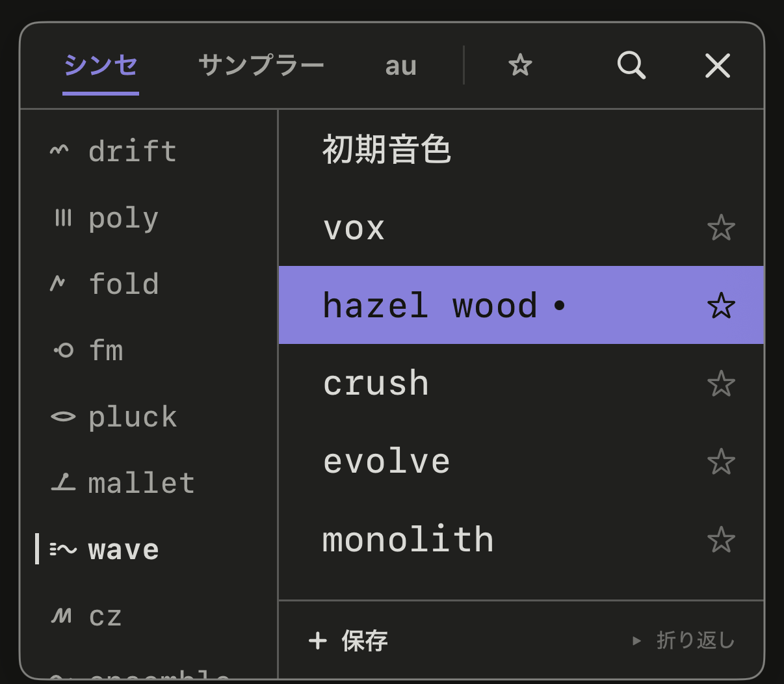Select the drift synth engine
Viewport: 784px width, 684px height.
(x=149, y=151)
